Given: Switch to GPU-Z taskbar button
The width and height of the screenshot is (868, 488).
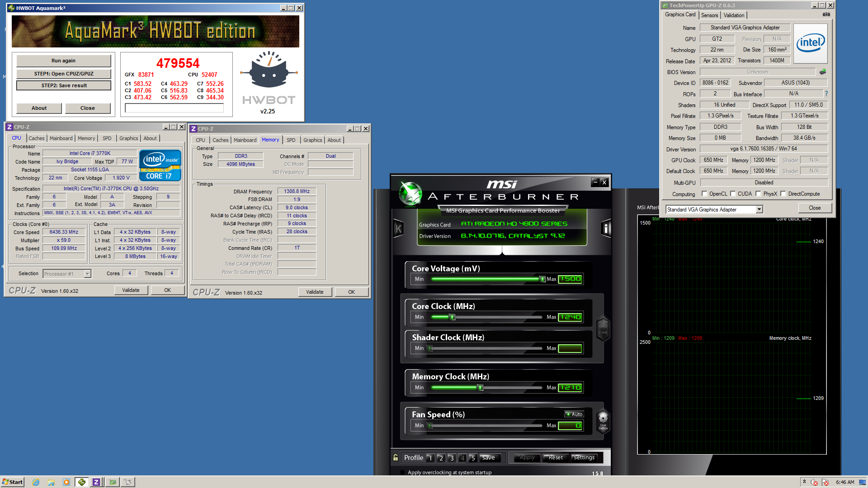Looking at the screenshot, I should click(113, 482).
